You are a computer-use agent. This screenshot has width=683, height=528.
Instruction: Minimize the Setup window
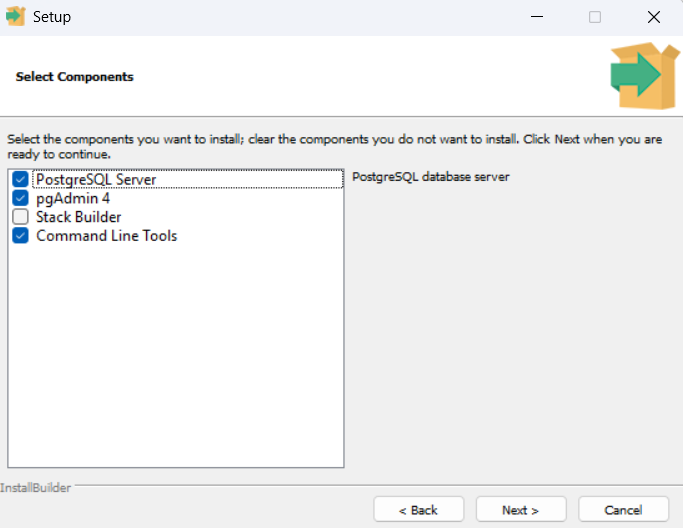pyautogui.click(x=537, y=17)
